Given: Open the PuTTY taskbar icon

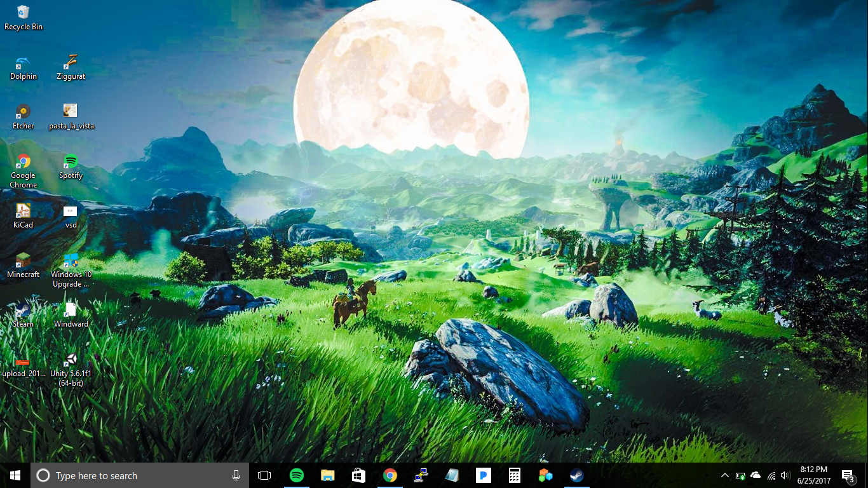Looking at the screenshot, I should (x=421, y=475).
